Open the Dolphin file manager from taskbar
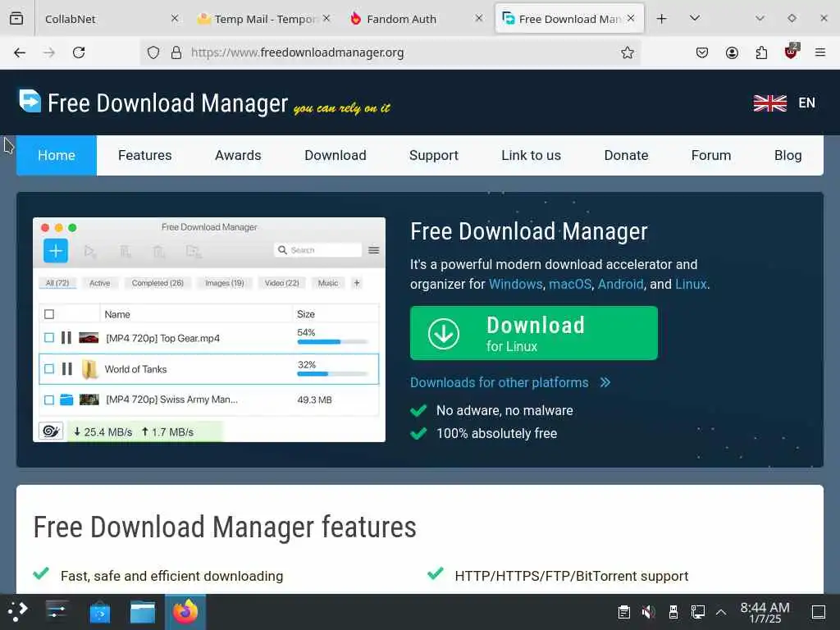The image size is (840, 630). pos(143,612)
